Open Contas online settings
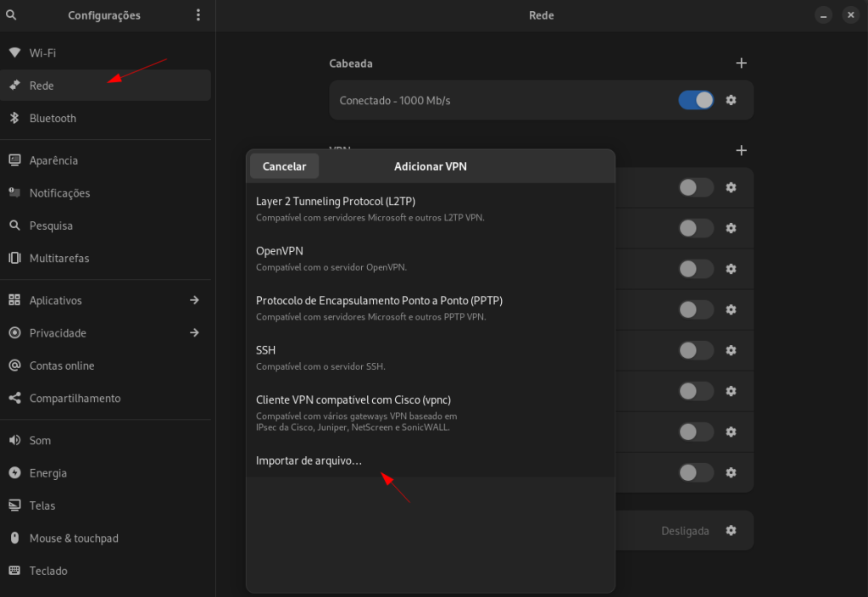Viewport: 868px width, 597px height. click(x=59, y=365)
